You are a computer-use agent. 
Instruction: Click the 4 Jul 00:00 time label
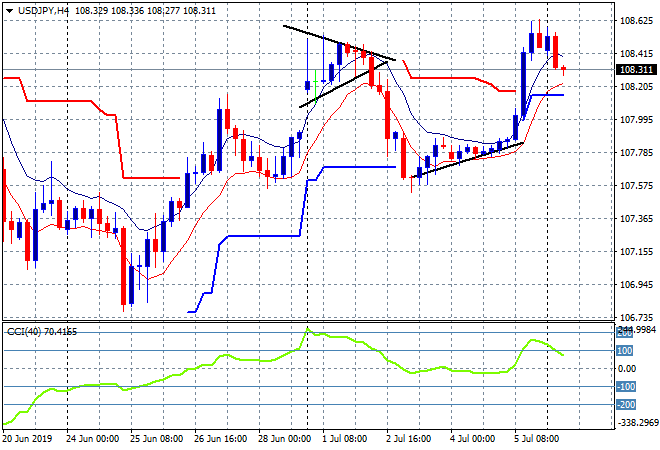tap(472, 439)
